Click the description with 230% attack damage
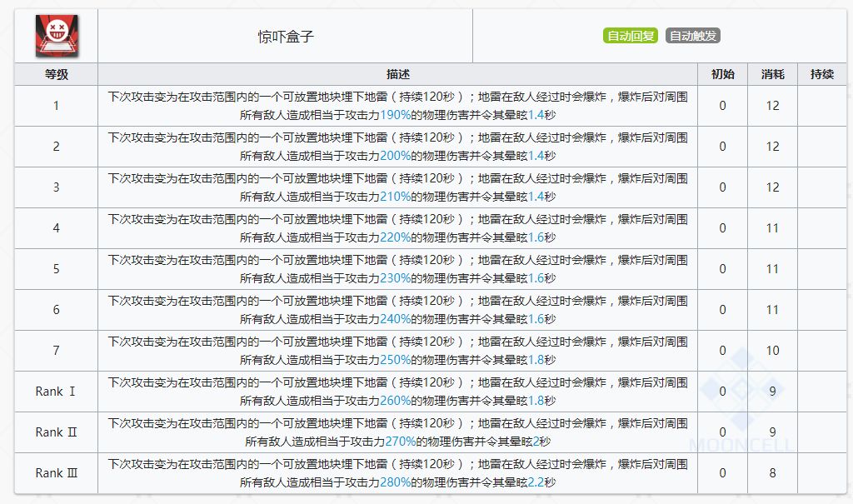The width and height of the screenshot is (853, 504). (397, 269)
